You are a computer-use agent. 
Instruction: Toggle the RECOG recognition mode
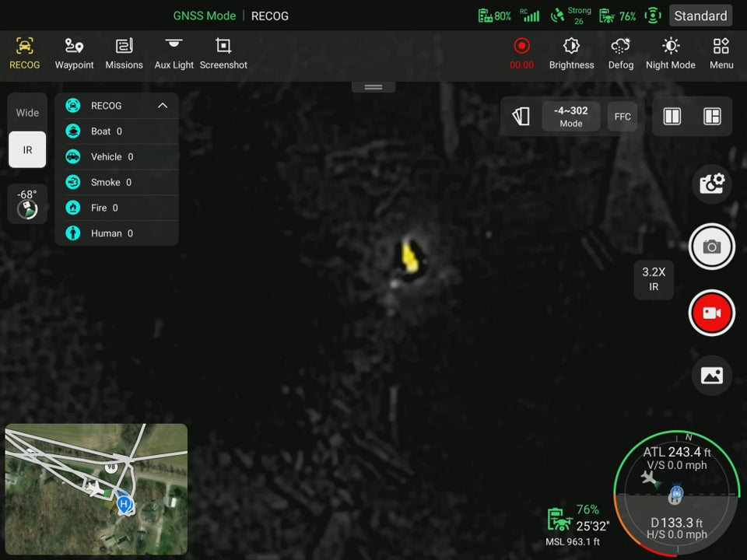[x=24, y=54]
